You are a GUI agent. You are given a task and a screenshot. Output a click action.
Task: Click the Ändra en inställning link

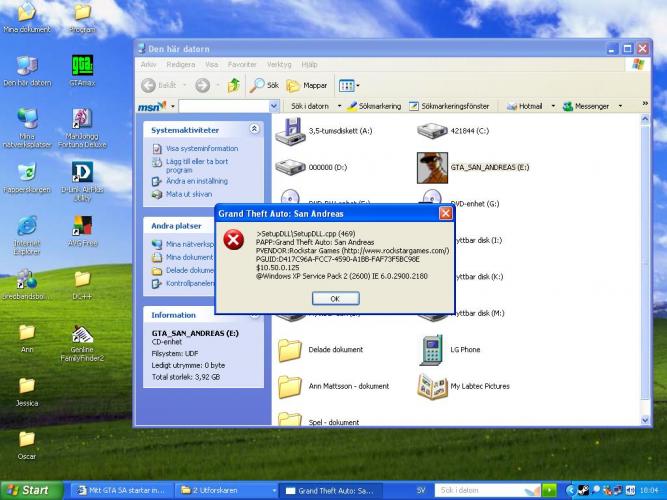point(196,181)
